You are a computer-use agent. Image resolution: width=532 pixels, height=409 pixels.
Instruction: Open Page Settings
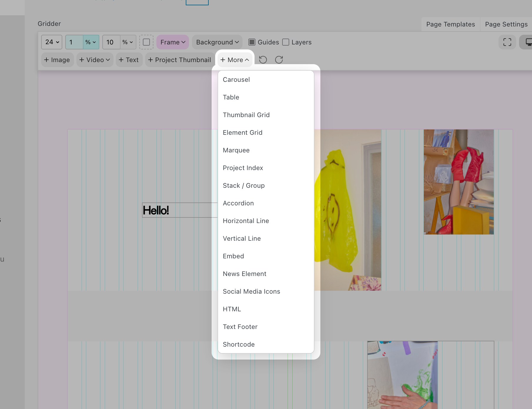[506, 24]
